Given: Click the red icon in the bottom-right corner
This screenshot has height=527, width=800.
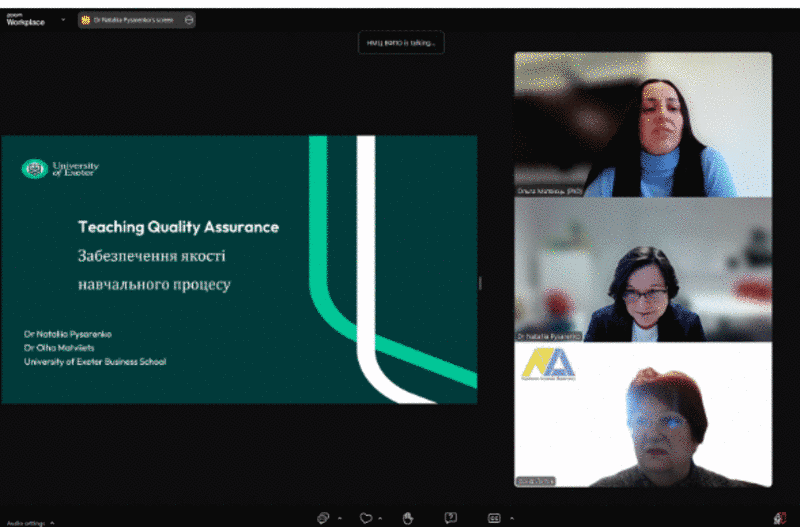Looking at the screenshot, I should (x=779, y=517).
